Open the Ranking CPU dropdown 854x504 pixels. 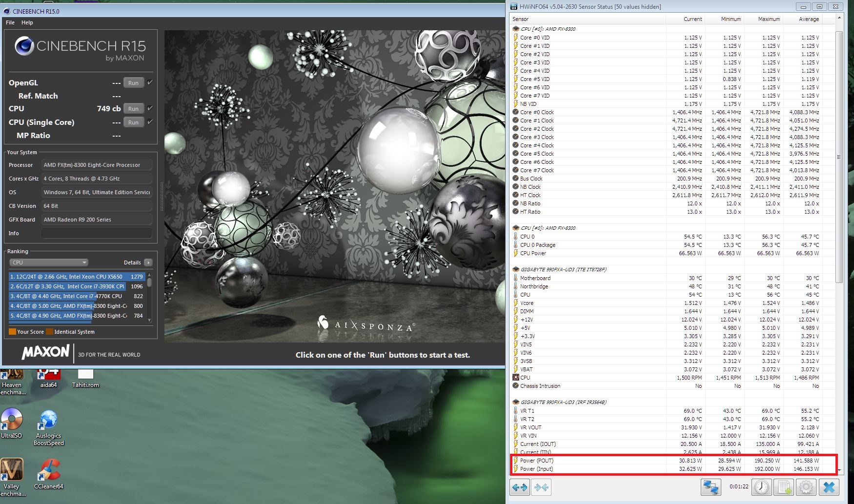click(48, 262)
